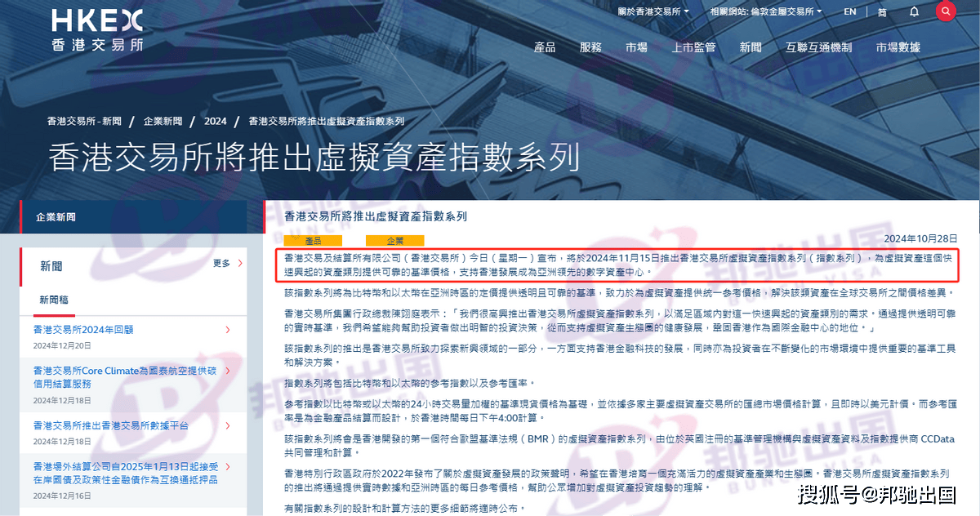The height and width of the screenshot is (516, 980).
Task: Open the 上市監管 navigation menu
Action: click(693, 47)
